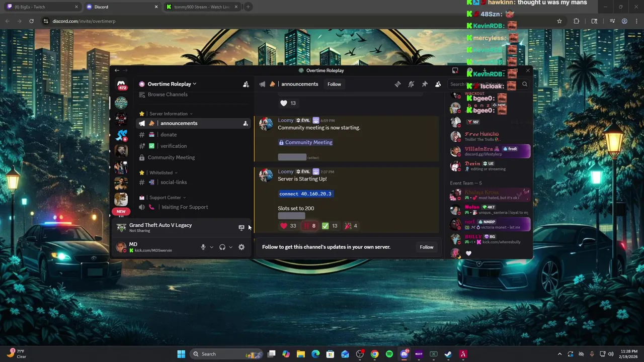Show hidden system tray icons

[559, 354]
